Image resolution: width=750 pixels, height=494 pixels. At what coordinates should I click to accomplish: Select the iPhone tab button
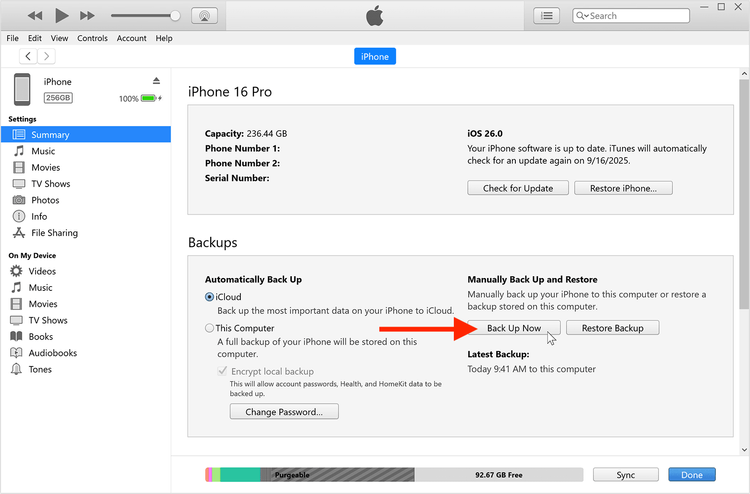[x=375, y=56]
